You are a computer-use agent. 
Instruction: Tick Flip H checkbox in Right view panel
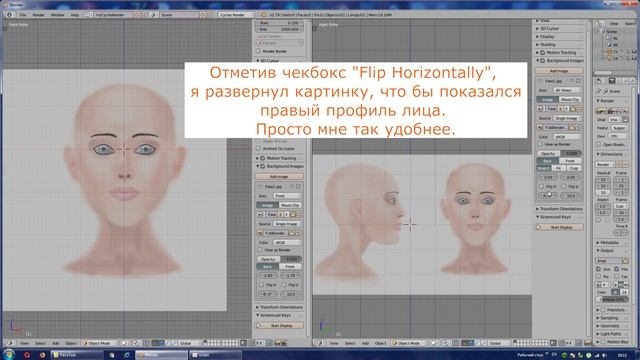[541, 186]
